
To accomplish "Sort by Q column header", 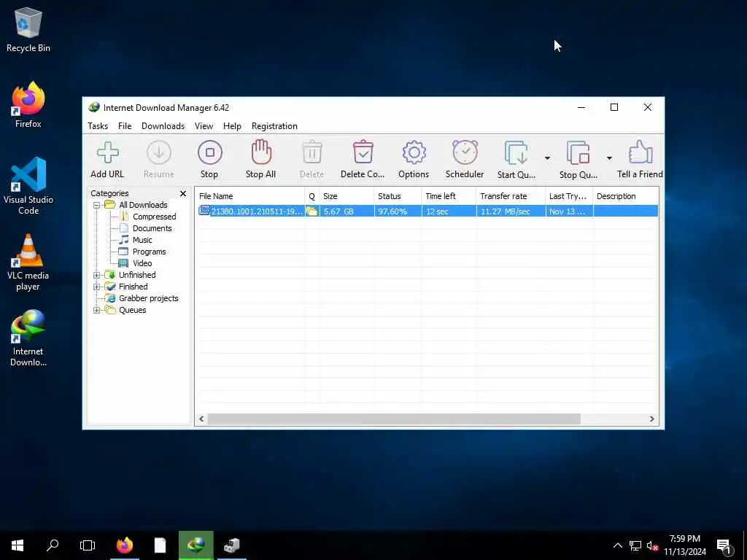I will pyautogui.click(x=312, y=196).
